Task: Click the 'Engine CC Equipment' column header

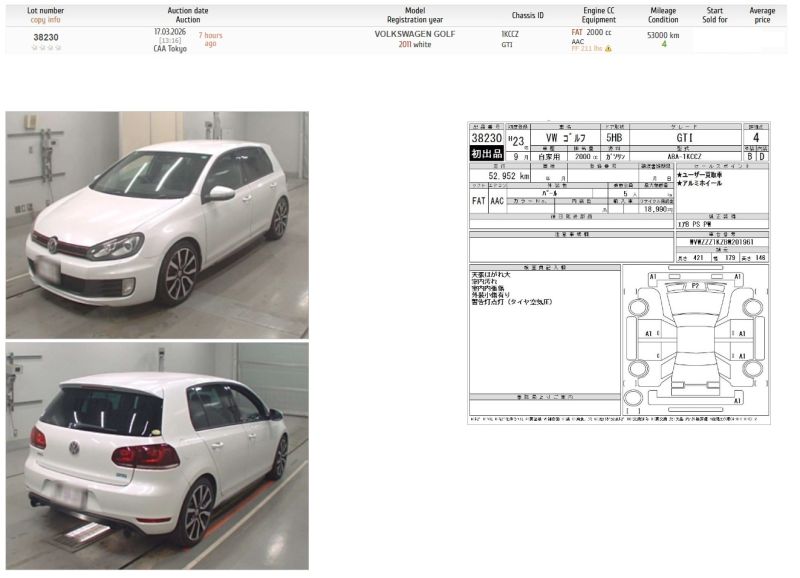Action: [x=598, y=15]
